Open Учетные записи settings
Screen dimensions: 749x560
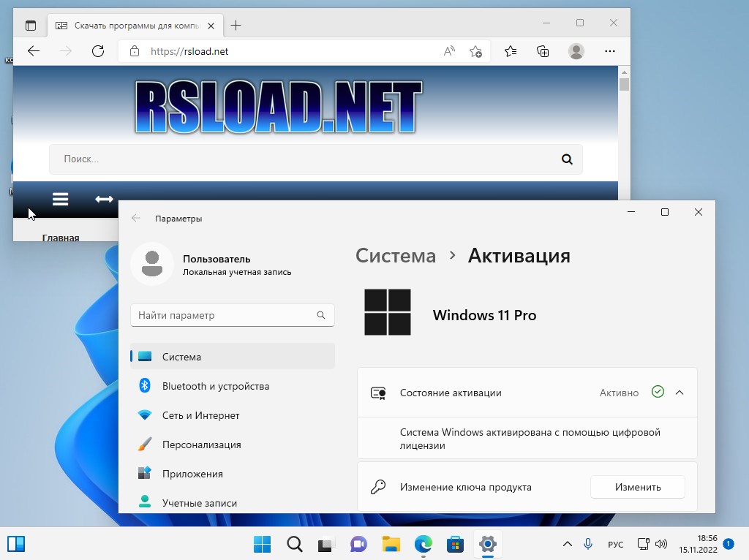pyautogui.click(x=232, y=503)
